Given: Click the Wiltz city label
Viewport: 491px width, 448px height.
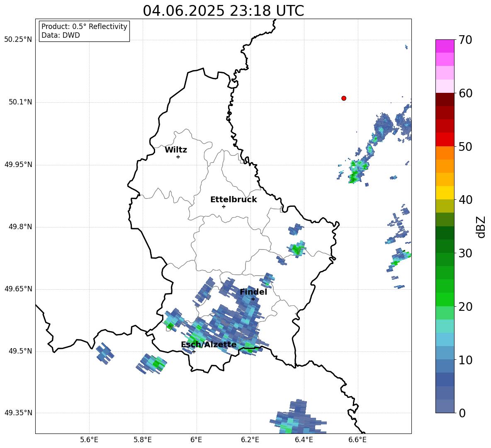Looking at the screenshot, I should click(176, 150).
